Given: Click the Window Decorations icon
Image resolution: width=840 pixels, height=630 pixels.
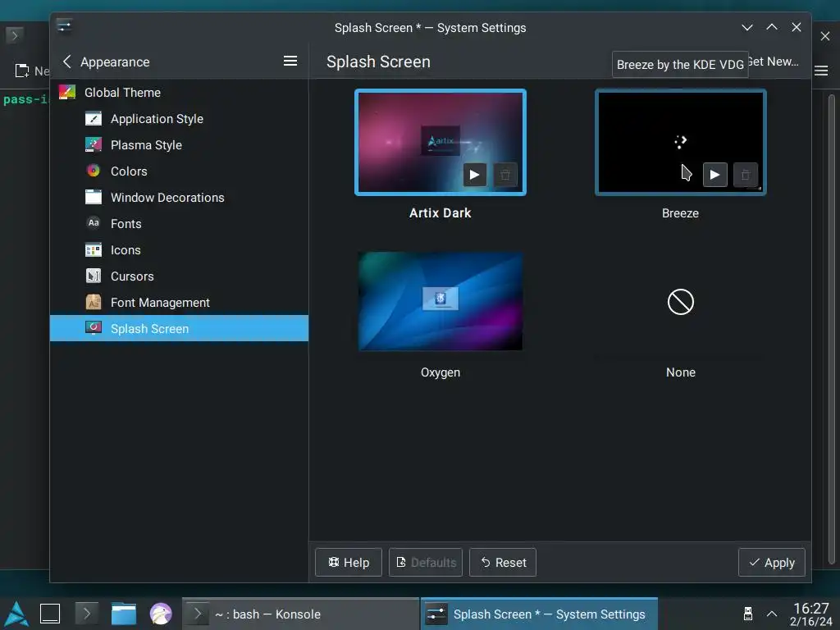Looking at the screenshot, I should [x=94, y=197].
